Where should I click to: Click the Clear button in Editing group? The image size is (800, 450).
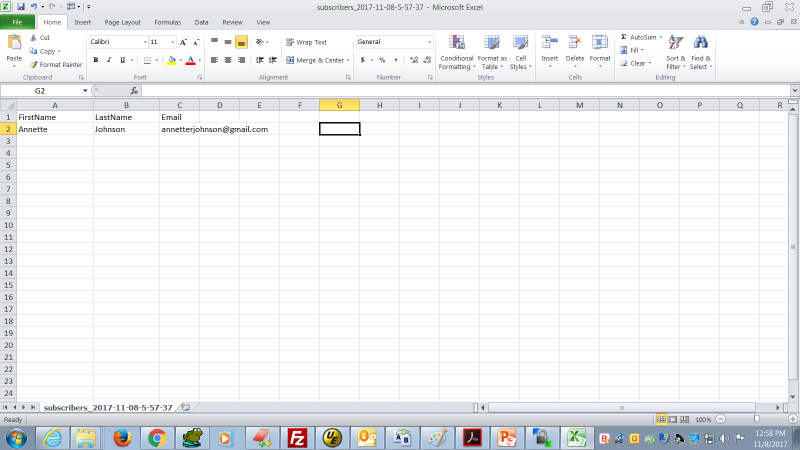[x=633, y=63]
